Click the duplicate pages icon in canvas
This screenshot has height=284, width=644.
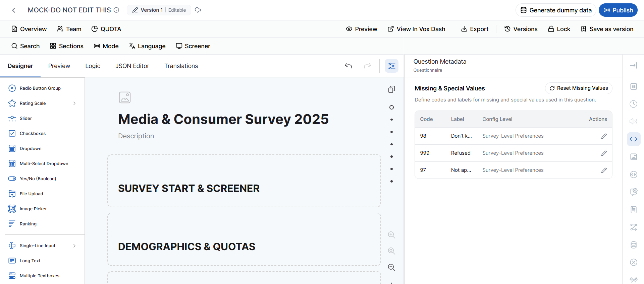391,89
